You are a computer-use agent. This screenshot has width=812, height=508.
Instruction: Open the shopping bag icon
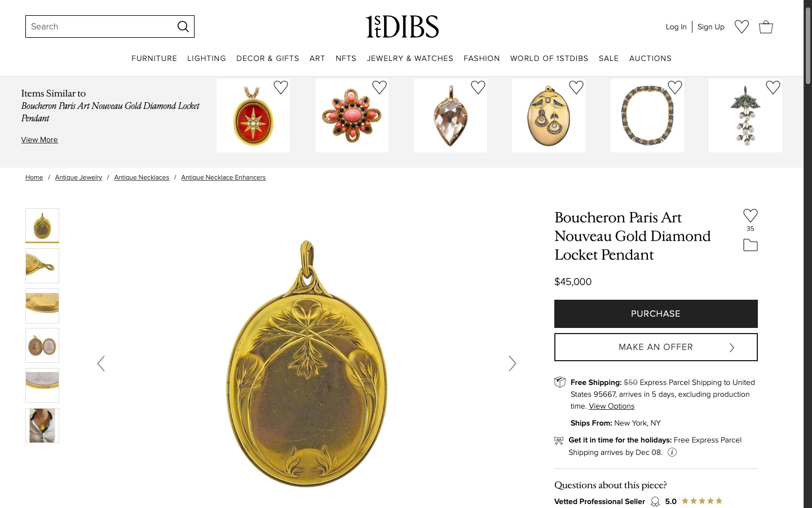pos(766,27)
